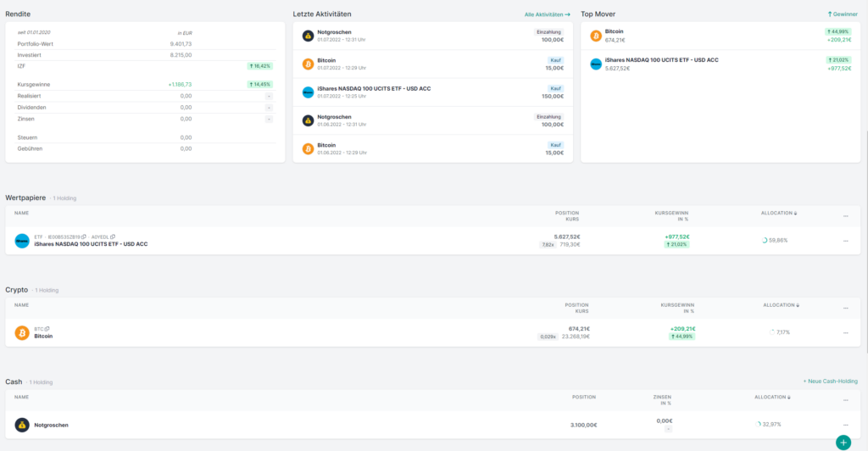Image resolution: width=868 pixels, height=451 pixels.
Task: Click Kursgewinn column header in Wertpapiere
Action: click(x=671, y=216)
